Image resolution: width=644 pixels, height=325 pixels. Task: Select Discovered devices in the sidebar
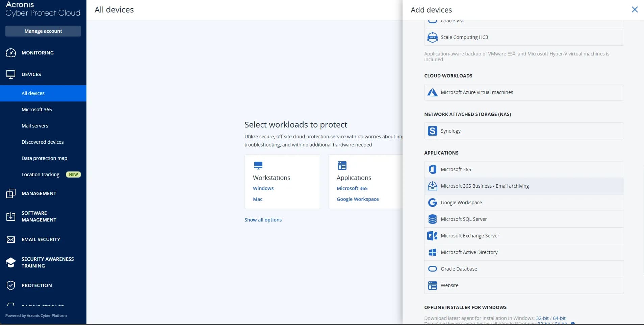click(43, 142)
